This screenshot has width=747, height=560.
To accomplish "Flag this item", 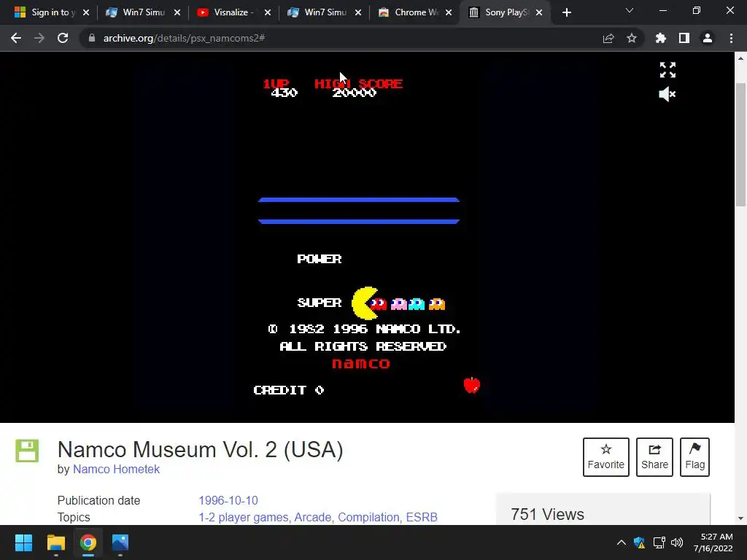I will click(x=694, y=457).
